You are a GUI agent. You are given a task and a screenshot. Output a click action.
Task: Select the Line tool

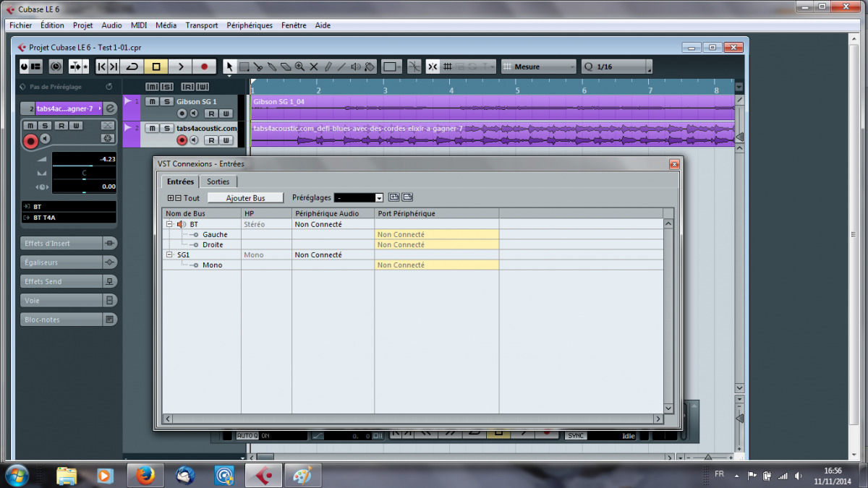coord(341,67)
